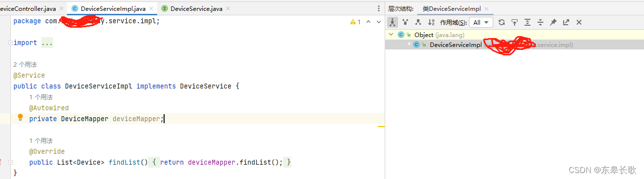Screen dimensions: 644x179
Task: Close the DeviceServiceImpl.java tab
Action: click(x=151, y=8)
